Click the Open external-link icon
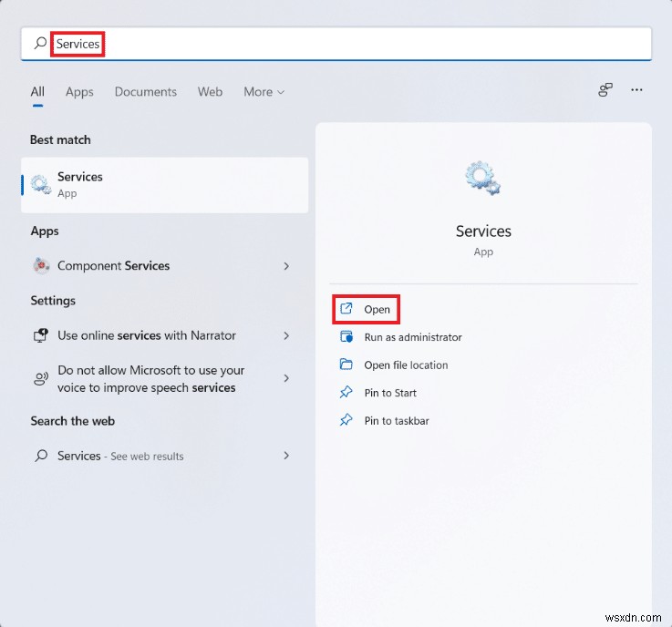 coord(346,309)
